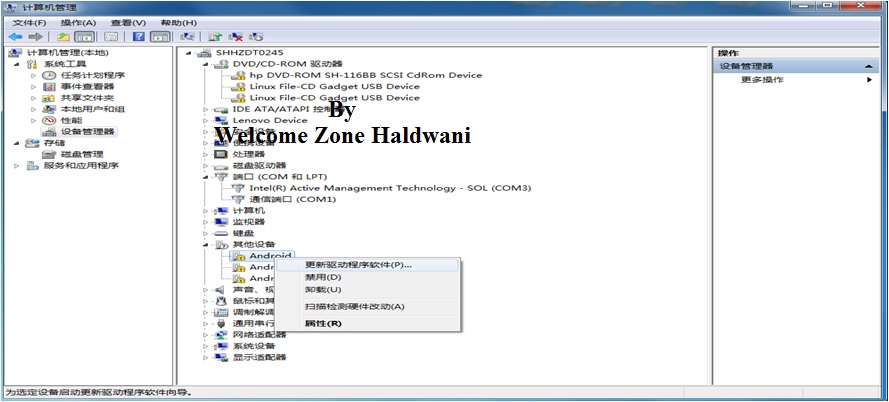
Task: Collapse the 设备管理器 section arrow in 操作 pane
Action: coord(868,66)
